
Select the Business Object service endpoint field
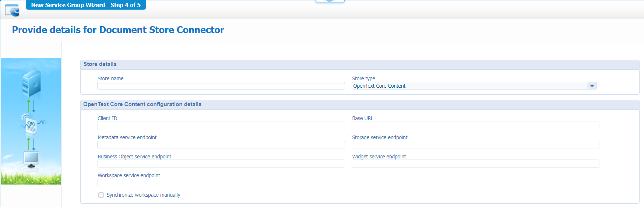pyautogui.click(x=221, y=164)
